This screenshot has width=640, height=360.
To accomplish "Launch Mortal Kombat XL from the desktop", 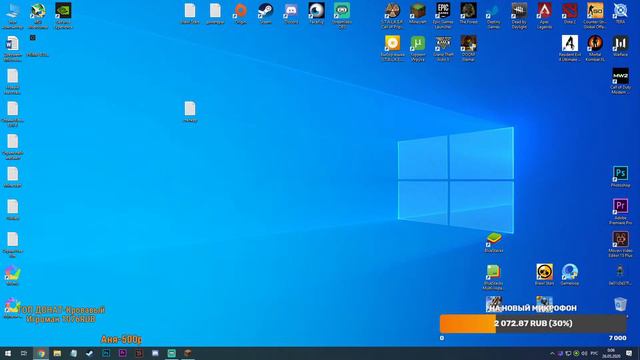I will (x=595, y=48).
